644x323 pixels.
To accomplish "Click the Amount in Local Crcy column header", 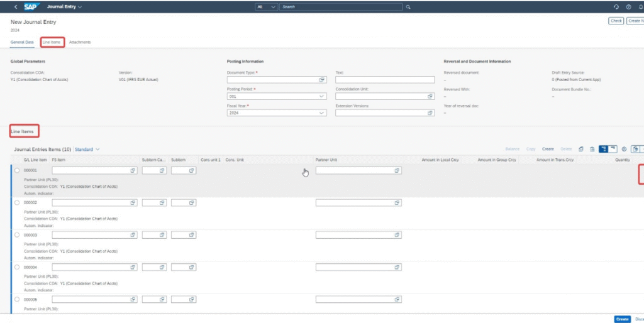I will 440,160.
